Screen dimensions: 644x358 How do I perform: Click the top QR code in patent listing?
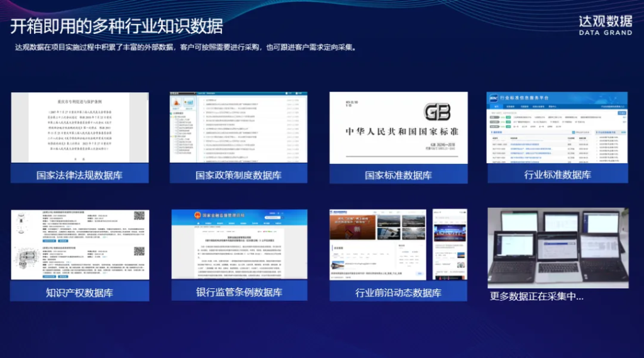click(139, 215)
